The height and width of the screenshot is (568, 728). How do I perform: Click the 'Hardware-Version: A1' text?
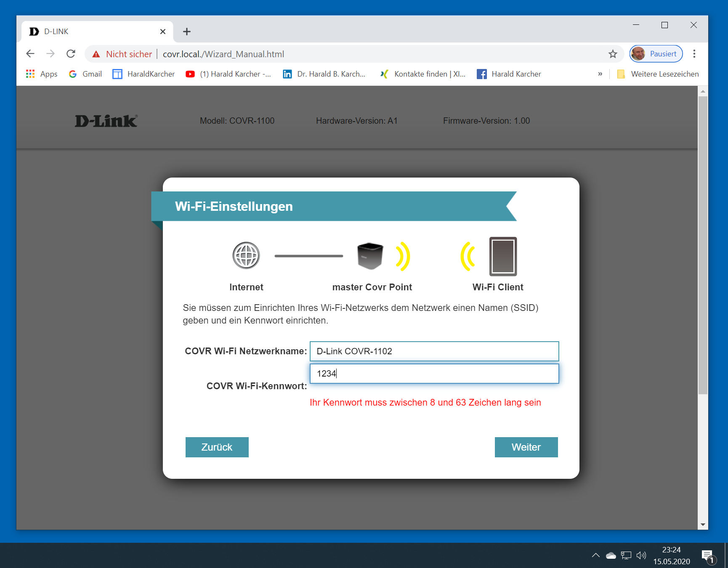[x=357, y=121]
